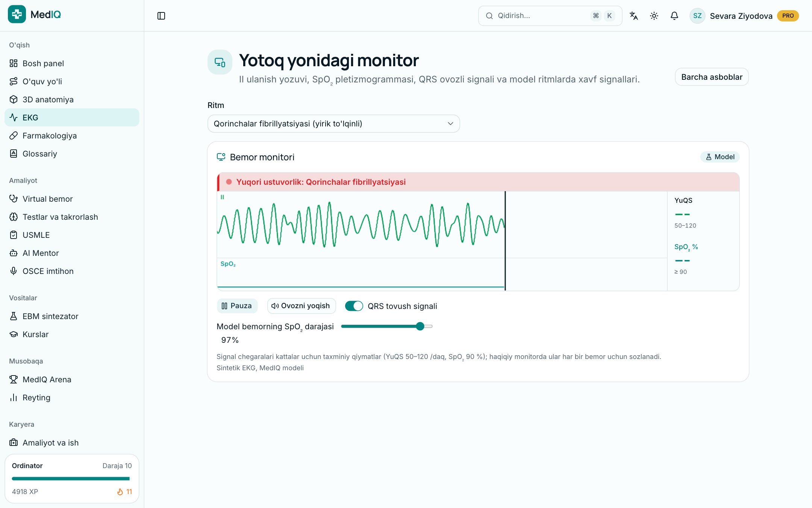Viewport: 812px width, 508px height.
Task: Open Bosh panel in sidebar
Action: [72, 63]
